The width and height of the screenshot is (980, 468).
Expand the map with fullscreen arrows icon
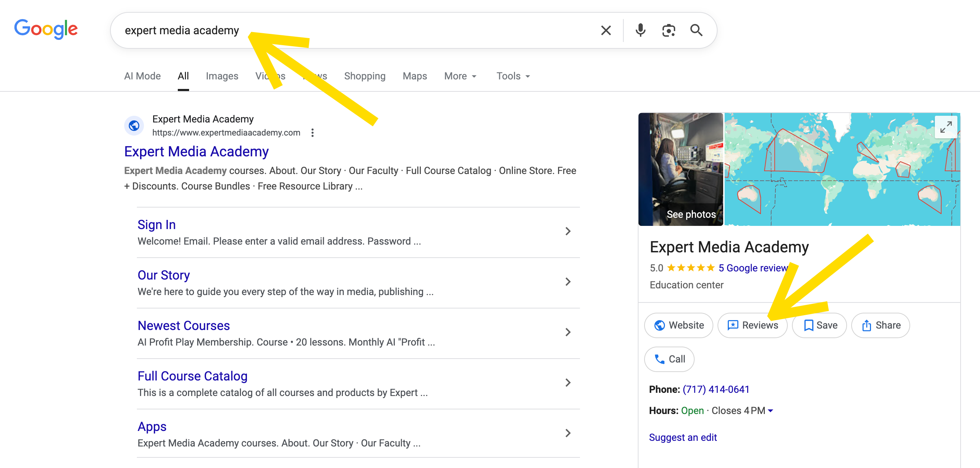point(946,127)
